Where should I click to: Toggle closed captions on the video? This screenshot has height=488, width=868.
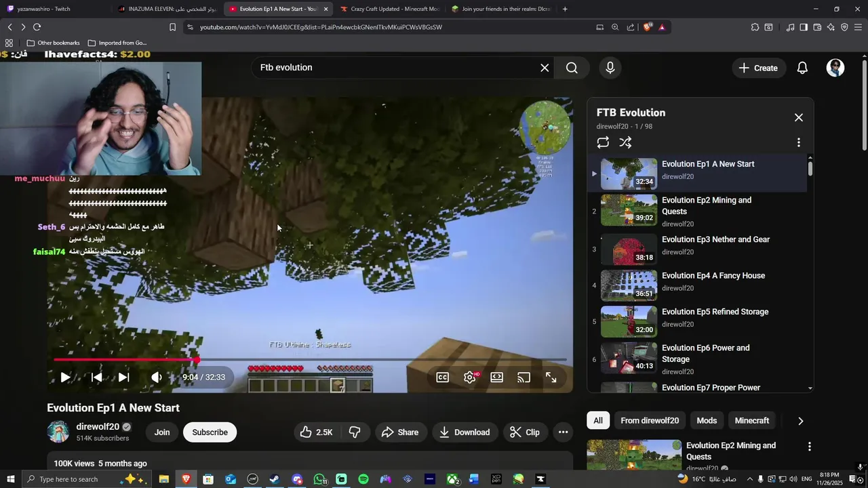pyautogui.click(x=442, y=378)
